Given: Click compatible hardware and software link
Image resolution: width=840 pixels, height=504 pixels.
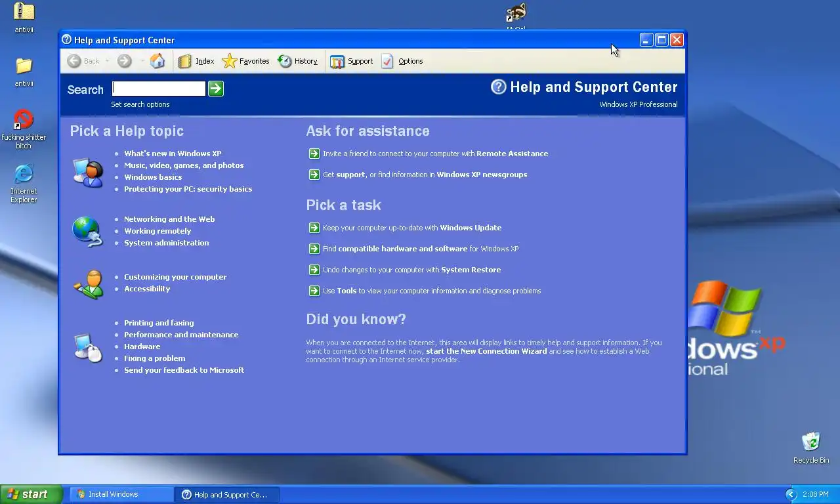Looking at the screenshot, I should click(x=421, y=249).
